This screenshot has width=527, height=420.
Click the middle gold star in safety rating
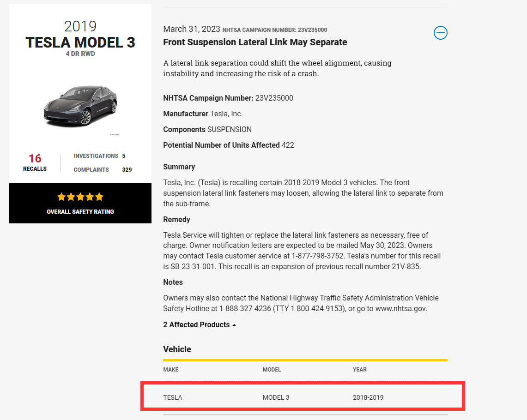[x=80, y=197]
